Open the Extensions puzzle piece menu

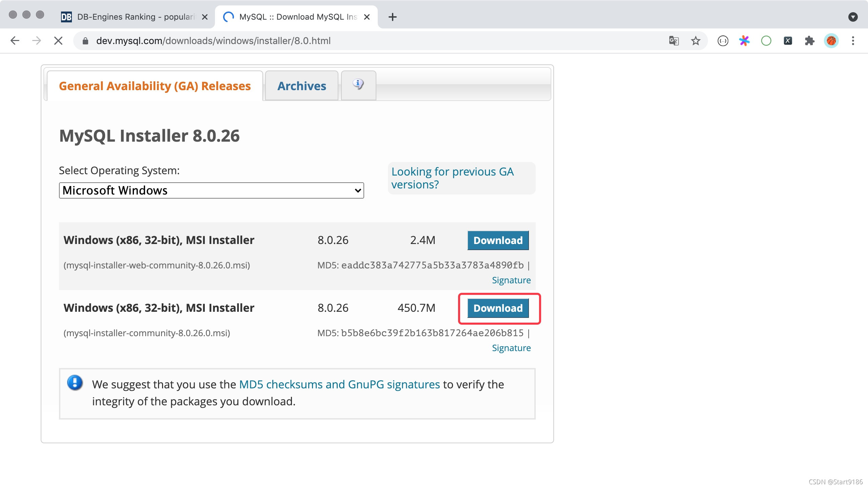pyautogui.click(x=809, y=41)
